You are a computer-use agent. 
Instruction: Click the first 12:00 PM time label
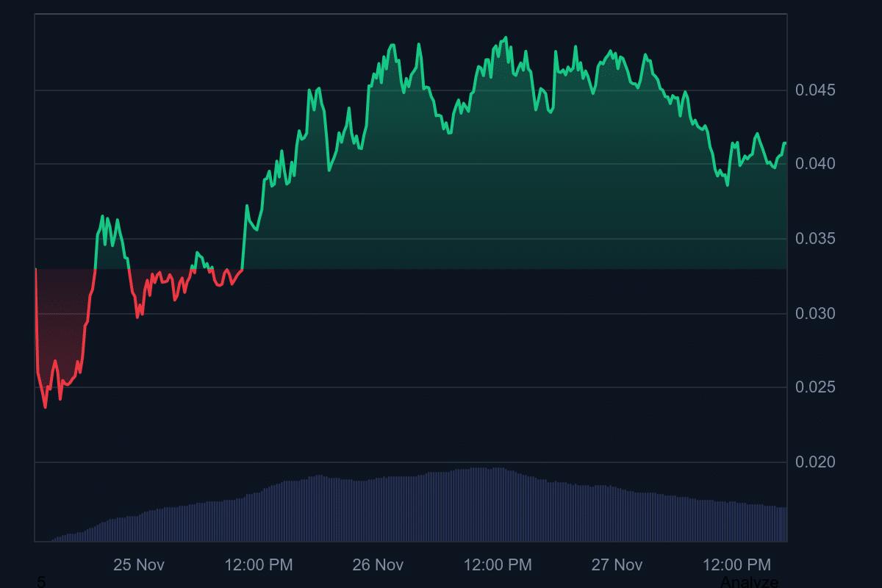coord(259,564)
